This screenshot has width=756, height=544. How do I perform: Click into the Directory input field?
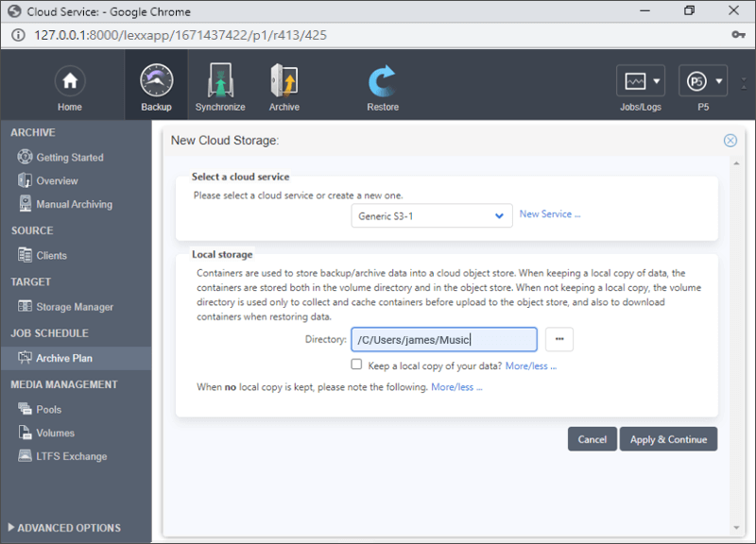[x=444, y=339]
